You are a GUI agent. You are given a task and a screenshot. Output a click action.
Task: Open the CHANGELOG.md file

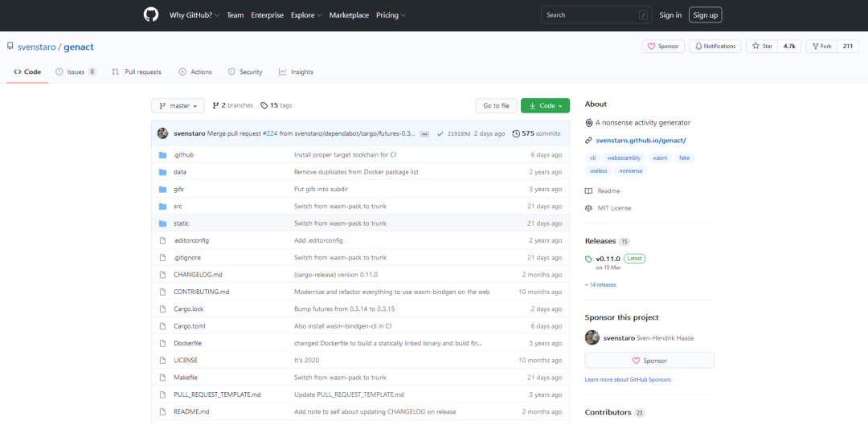click(x=198, y=275)
